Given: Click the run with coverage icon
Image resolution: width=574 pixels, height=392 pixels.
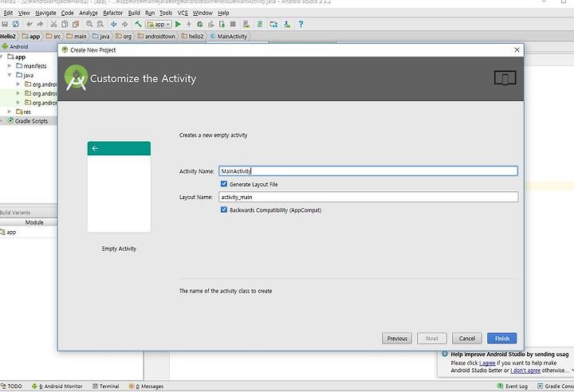Looking at the screenshot, I should point(210,24).
